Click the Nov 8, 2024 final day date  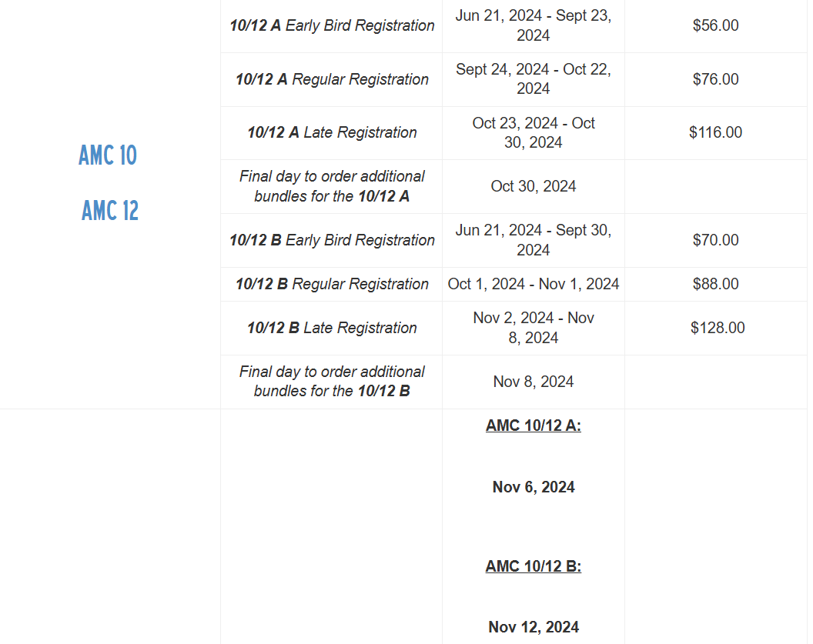click(x=533, y=382)
